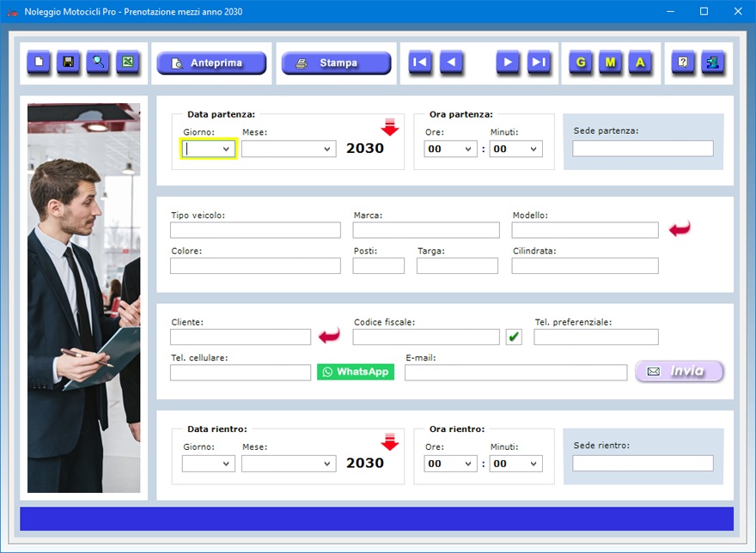Click the Anteprima preview button

pos(211,64)
